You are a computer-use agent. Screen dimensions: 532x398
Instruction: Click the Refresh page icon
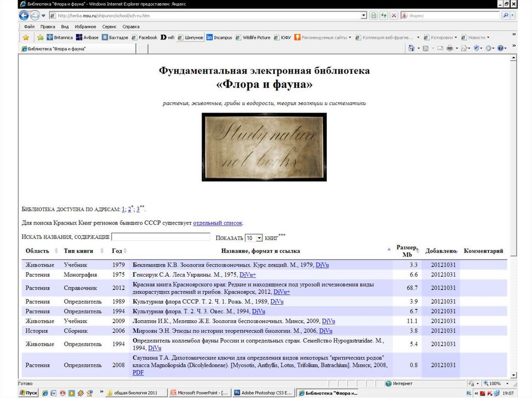pyautogui.click(x=383, y=16)
